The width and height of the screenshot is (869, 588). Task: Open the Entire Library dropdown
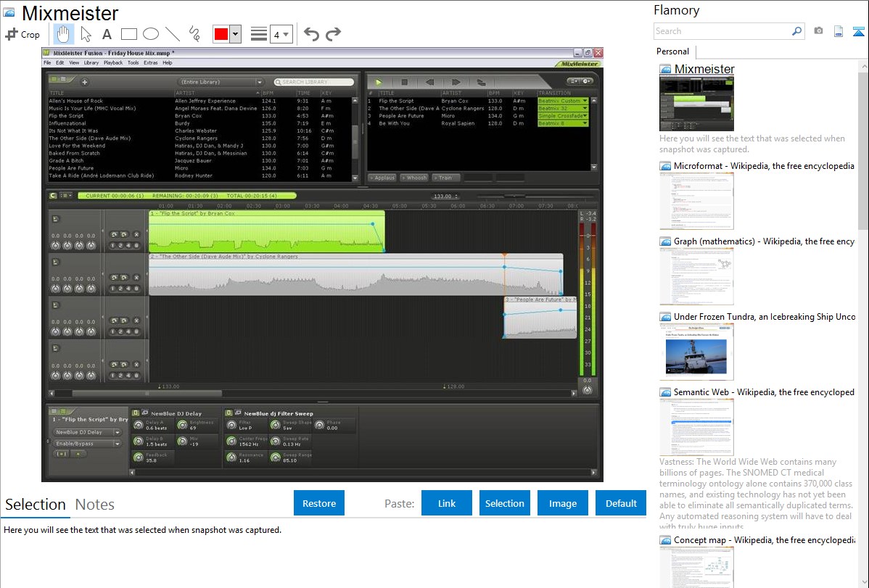point(220,82)
